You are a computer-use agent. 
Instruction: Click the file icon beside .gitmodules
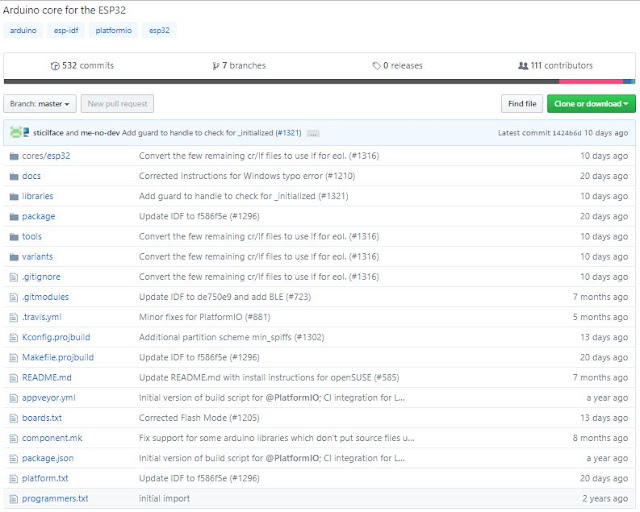pyautogui.click(x=14, y=297)
